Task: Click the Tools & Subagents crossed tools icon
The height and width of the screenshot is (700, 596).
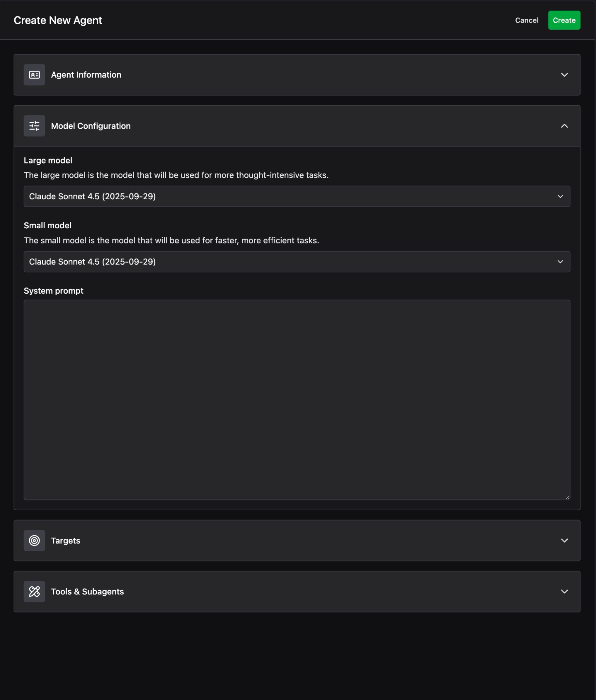Action: tap(34, 592)
